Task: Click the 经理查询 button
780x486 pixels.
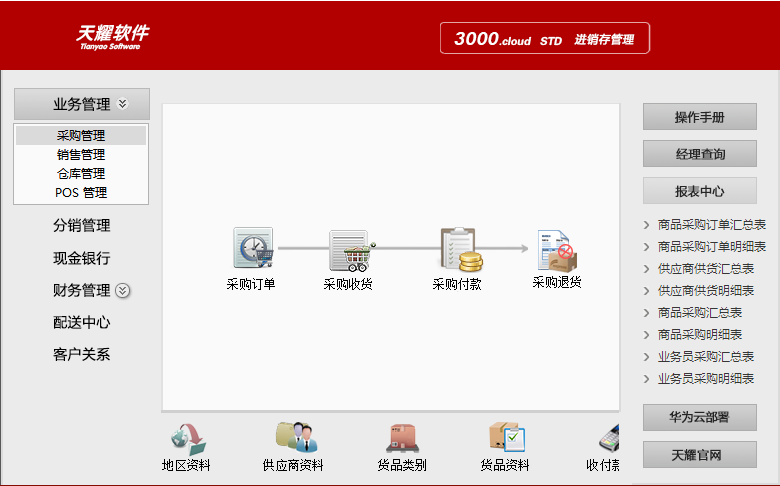Action: 699,154
